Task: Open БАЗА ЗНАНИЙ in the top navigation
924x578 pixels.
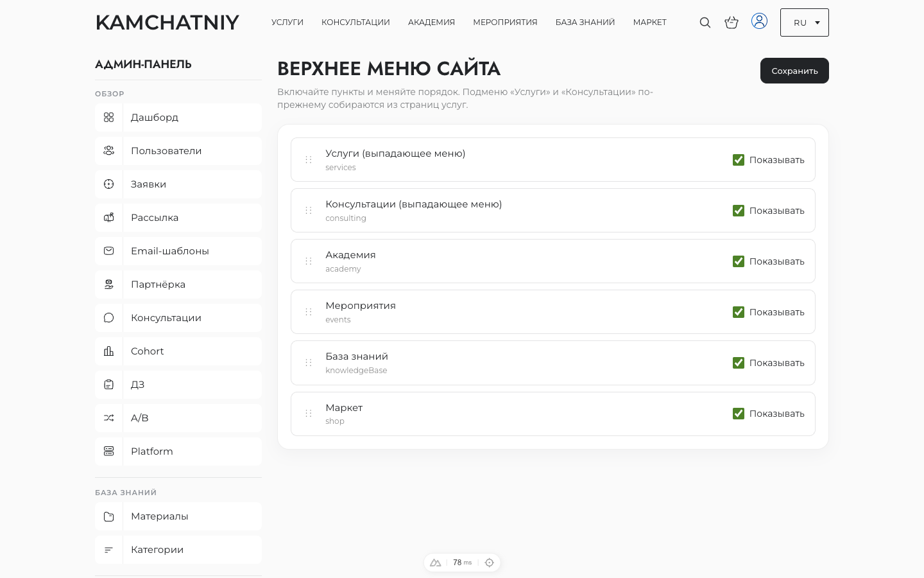Action: pos(585,22)
